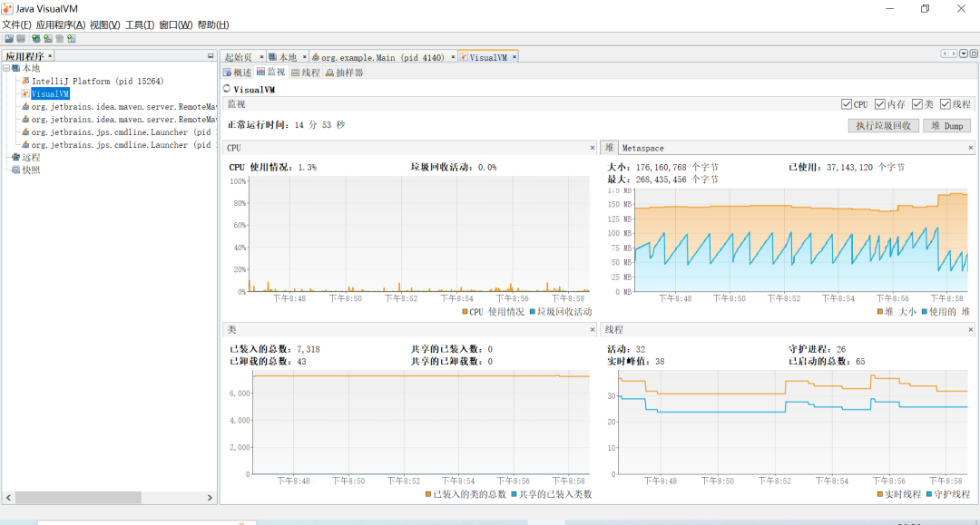980x525 pixels.
Task: Select the second org.jetbrains.idea.maven.server.RemoteMav entry
Action: pos(123,119)
